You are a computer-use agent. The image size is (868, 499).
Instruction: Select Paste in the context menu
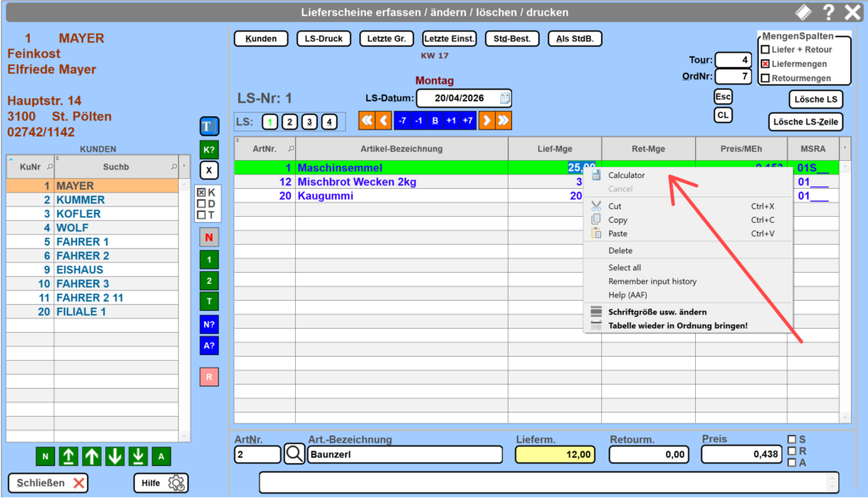tap(619, 234)
